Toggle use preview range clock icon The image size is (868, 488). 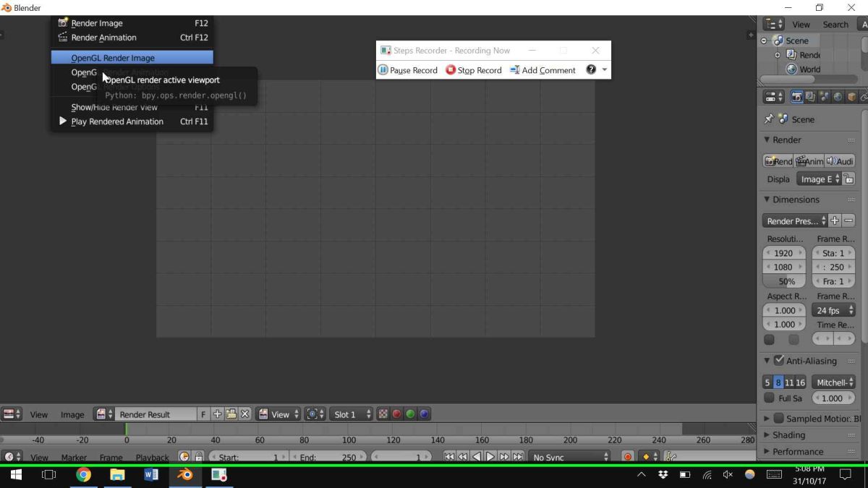point(184,457)
